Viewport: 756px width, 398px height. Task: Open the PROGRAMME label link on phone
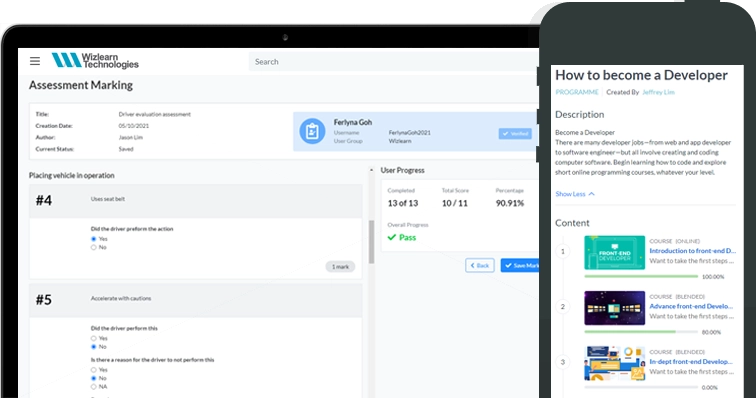tap(577, 92)
